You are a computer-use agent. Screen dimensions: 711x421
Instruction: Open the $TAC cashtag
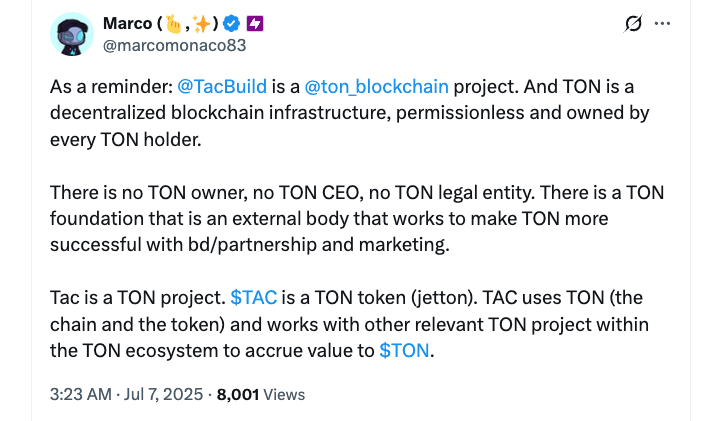point(253,298)
